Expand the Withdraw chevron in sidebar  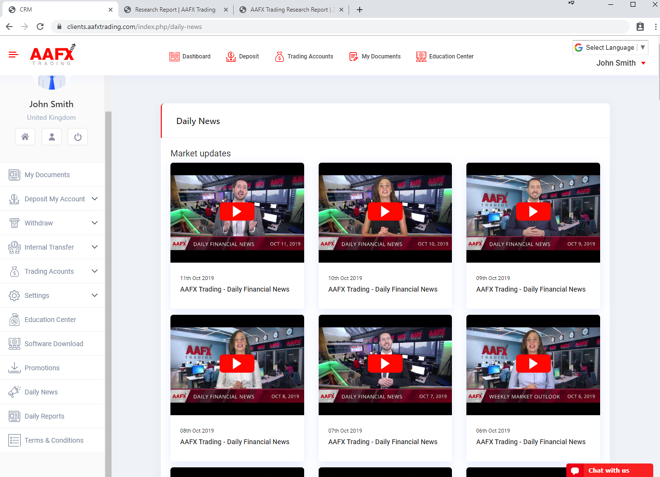[95, 223]
